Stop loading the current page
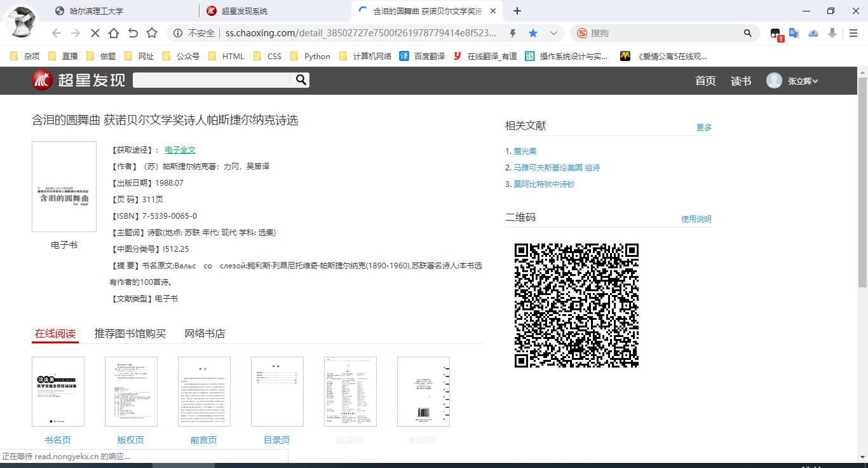This screenshot has height=468, width=868. 94,33
